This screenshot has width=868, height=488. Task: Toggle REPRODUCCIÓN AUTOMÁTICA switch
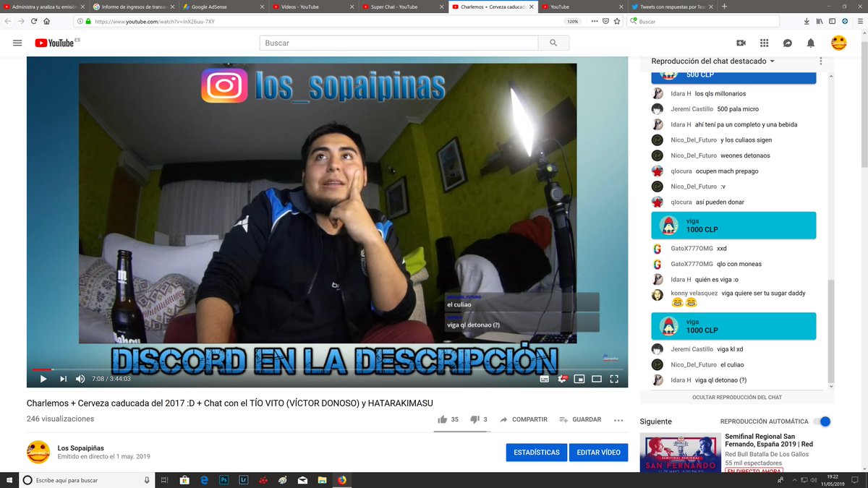pyautogui.click(x=822, y=421)
